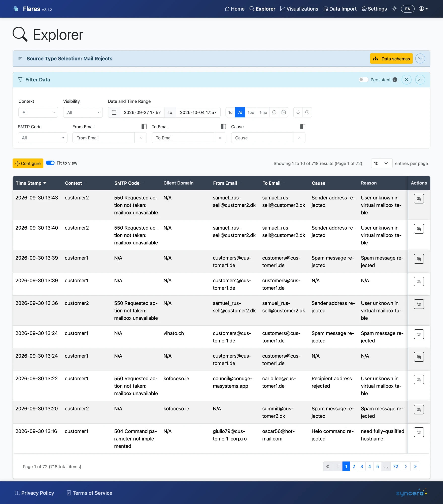443x504 pixels.
Task: Toggle From Email match mode icon
Action: [x=144, y=127]
